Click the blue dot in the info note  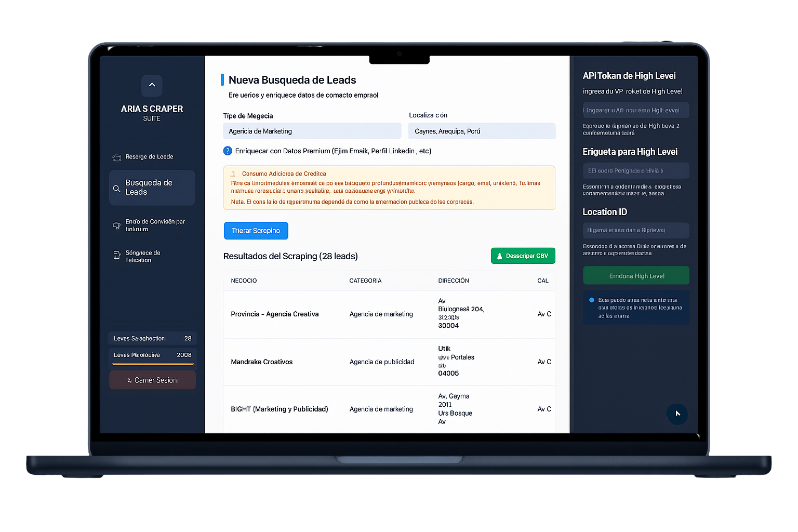tap(592, 300)
